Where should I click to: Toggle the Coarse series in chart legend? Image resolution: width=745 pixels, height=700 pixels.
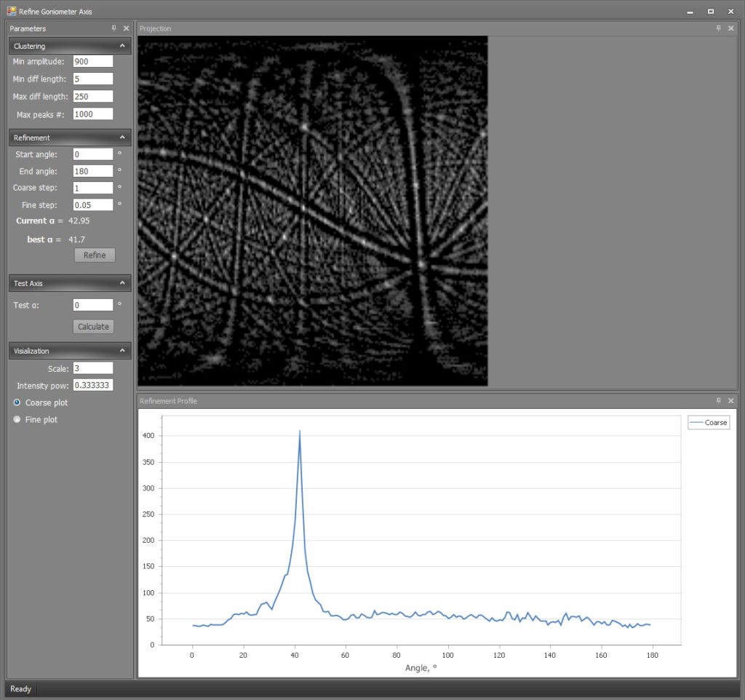(709, 423)
